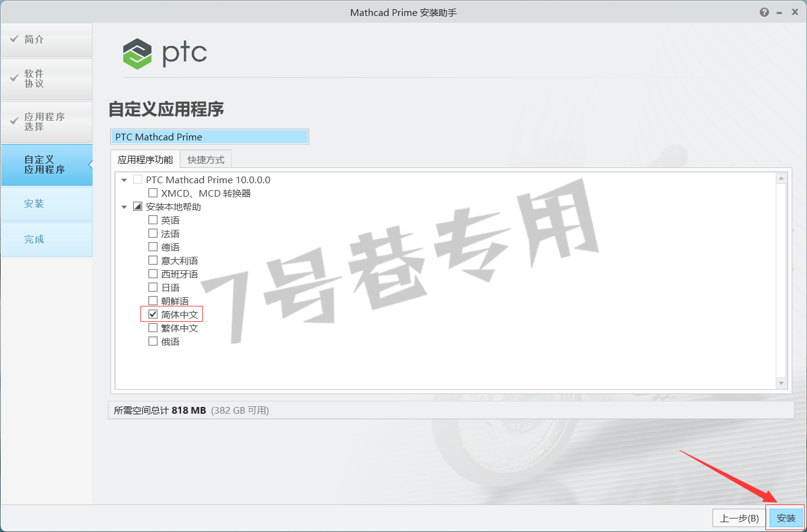The image size is (807, 532).
Task: Click the 自定义应用程序 heading
Action: 166,110
